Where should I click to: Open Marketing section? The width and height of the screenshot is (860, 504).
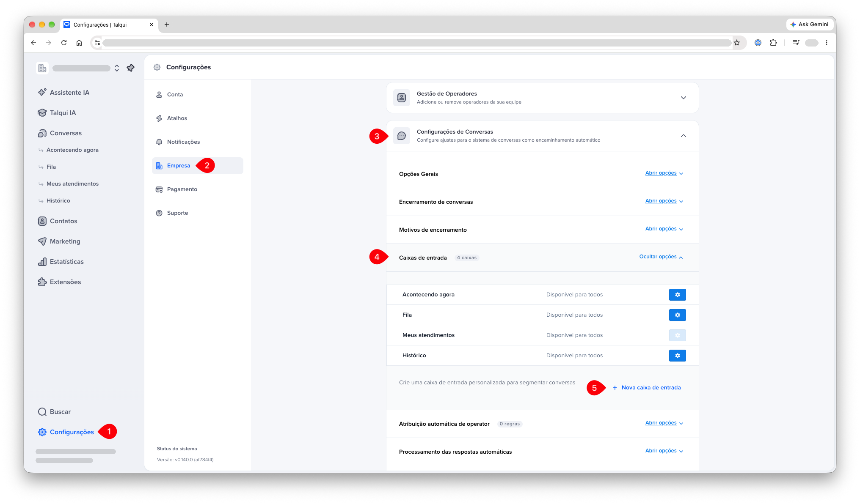coord(59,241)
